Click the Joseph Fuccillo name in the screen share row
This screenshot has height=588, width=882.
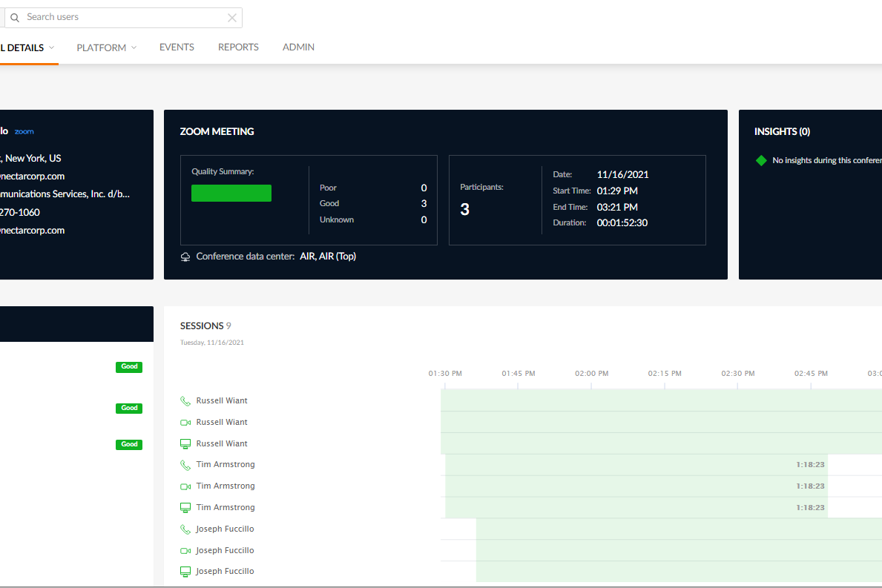point(225,571)
